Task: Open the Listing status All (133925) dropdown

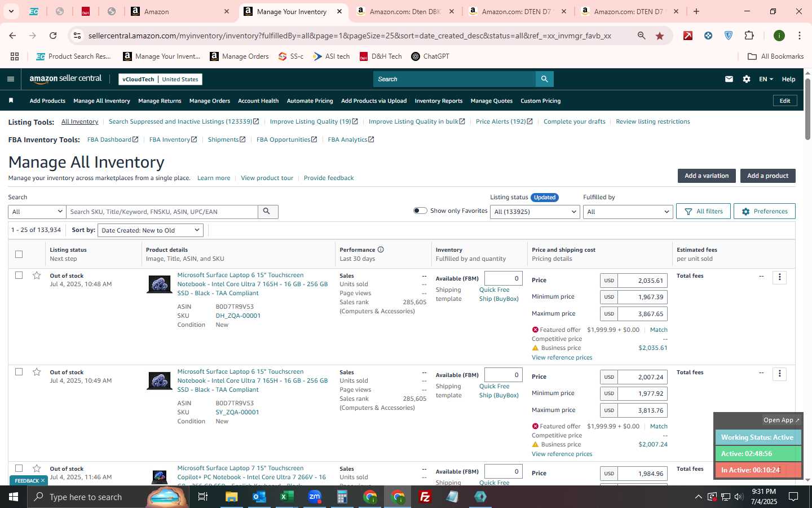Action: click(535, 212)
